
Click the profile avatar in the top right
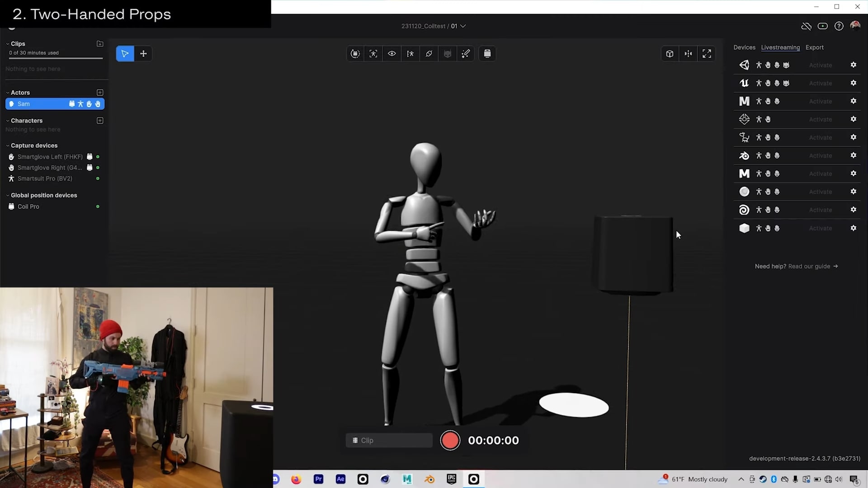(x=855, y=26)
